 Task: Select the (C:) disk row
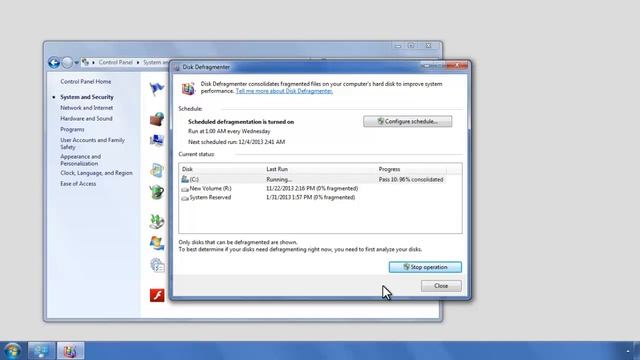320,179
